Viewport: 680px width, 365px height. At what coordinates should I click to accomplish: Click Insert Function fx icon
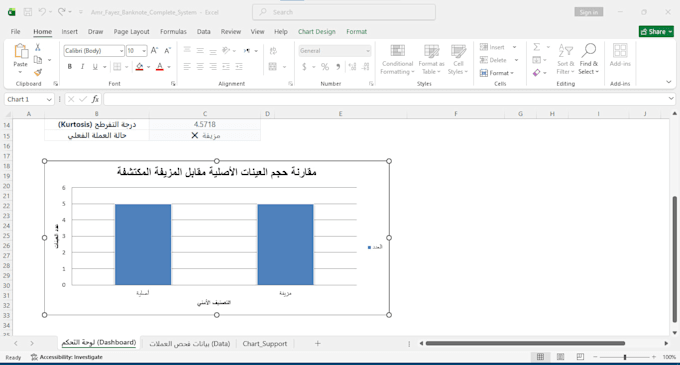[x=95, y=99]
